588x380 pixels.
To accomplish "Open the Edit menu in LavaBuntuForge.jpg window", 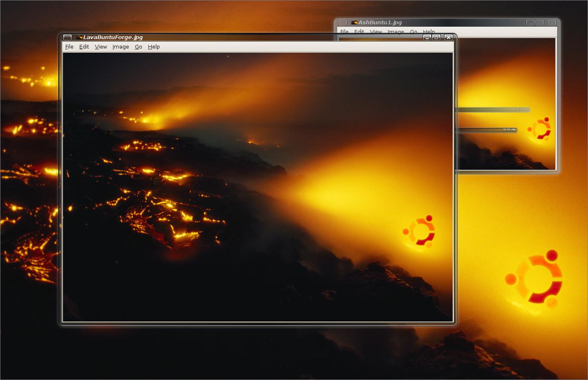I will (84, 47).
